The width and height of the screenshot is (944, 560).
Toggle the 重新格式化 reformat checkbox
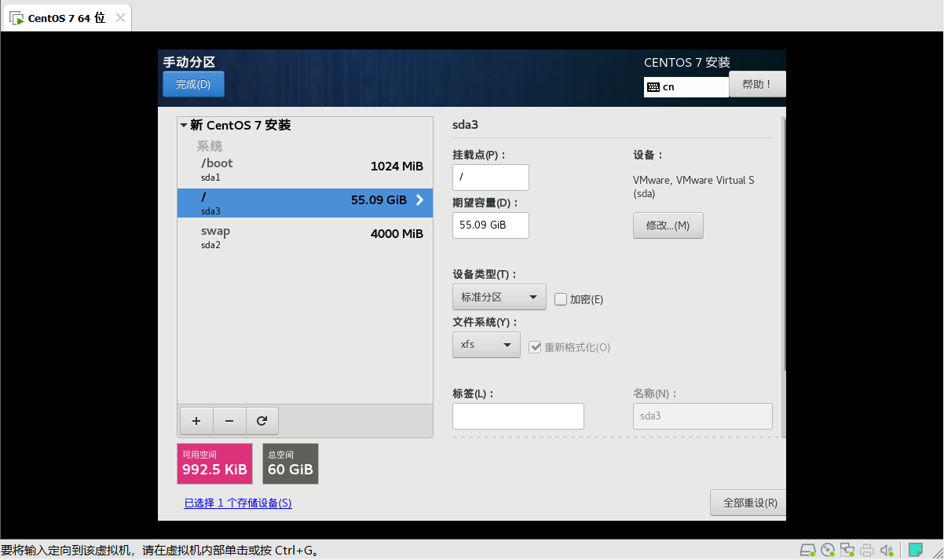click(536, 347)
